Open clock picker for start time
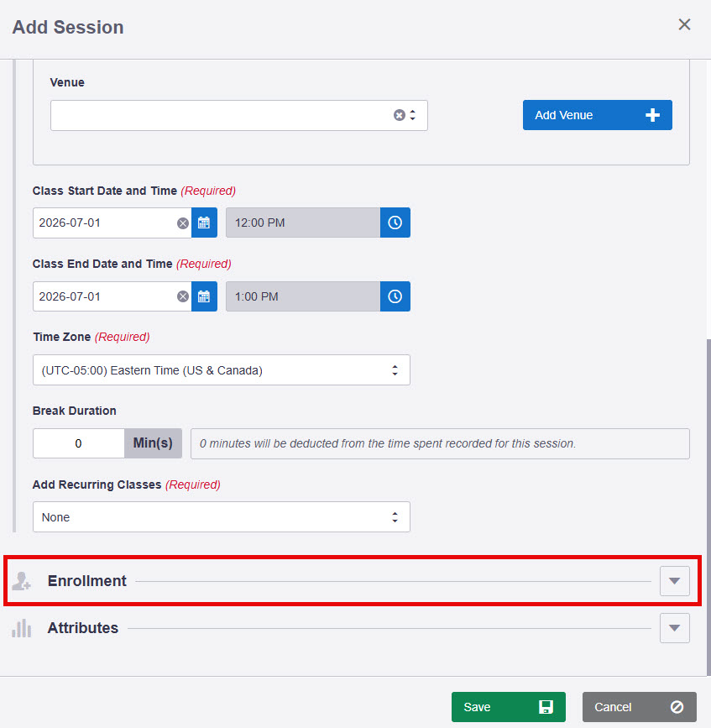The width and height of the screenshot is (711, 728). point(395,223)
